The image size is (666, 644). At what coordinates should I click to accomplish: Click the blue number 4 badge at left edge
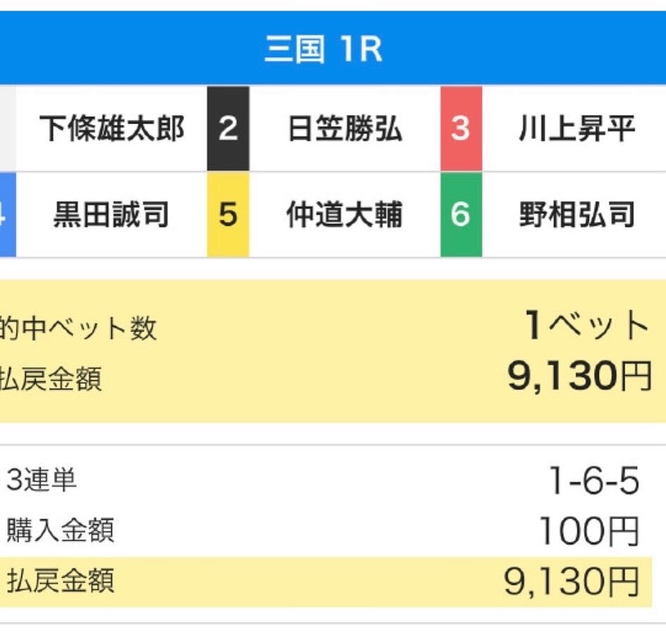point(6,215)
